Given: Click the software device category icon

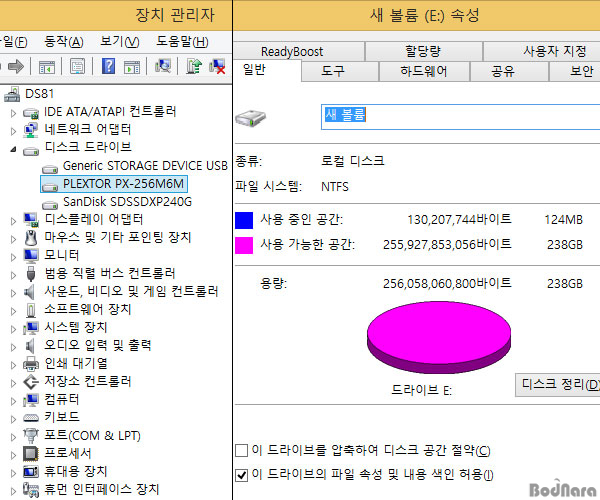Looking at the screenshot, I should [x=31, y=310].
